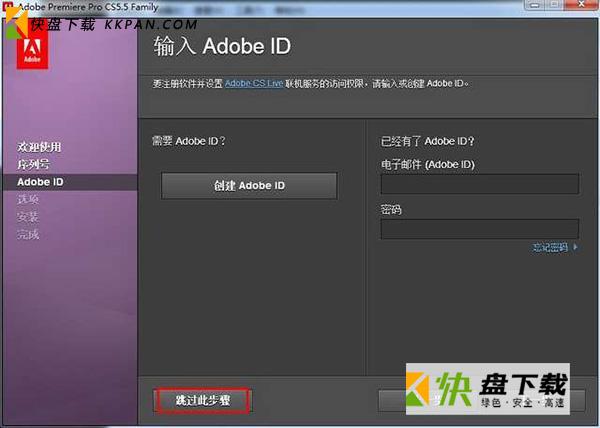Click the arrow beside 忘记密码
This screenshot has height=428, width=600.
575,247
